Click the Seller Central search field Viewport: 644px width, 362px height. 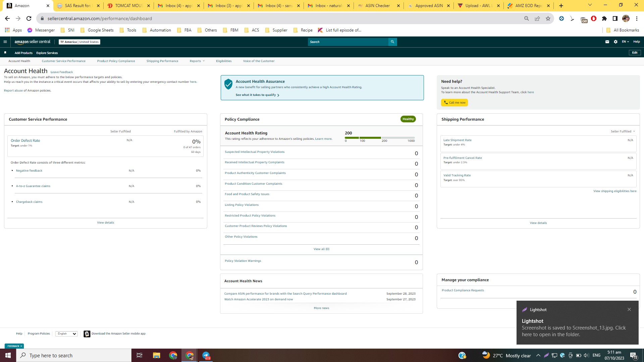[x=348, y=42]
